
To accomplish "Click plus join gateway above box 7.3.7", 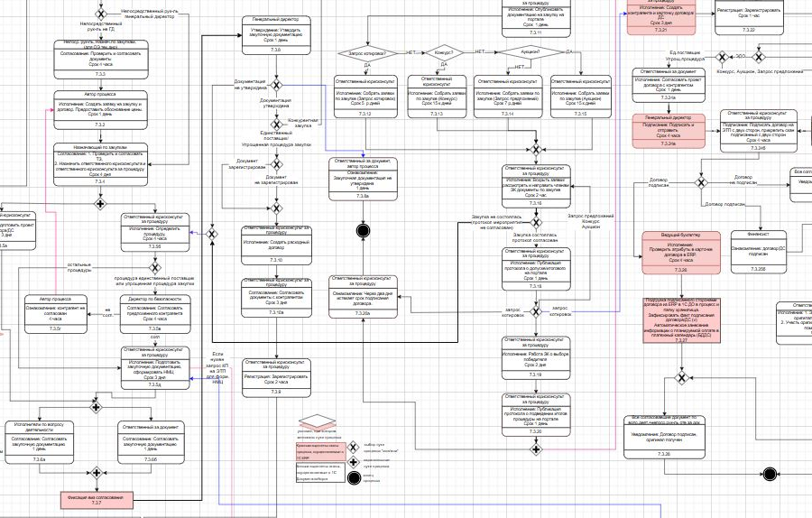I will [97, 473].
